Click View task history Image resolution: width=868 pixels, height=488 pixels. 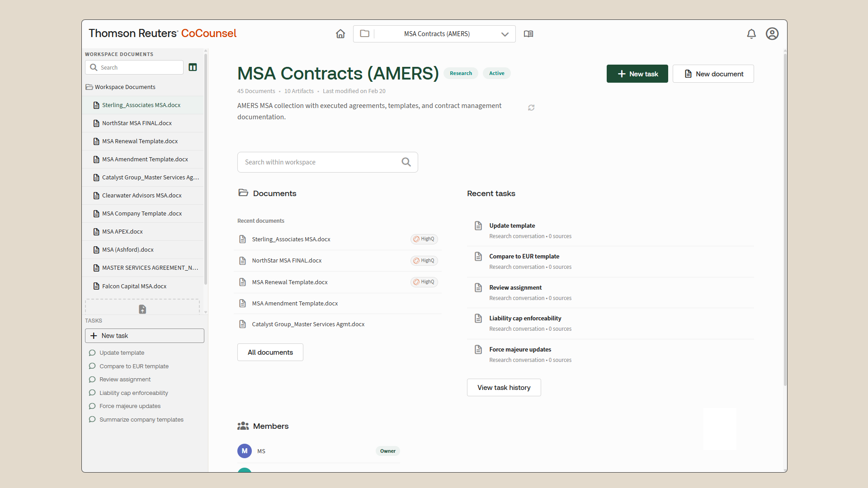pos(504,388)
